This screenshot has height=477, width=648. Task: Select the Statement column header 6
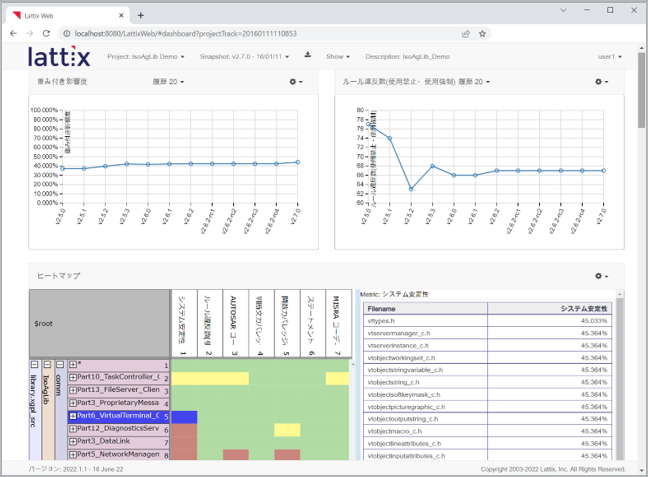tap(313, 324)
